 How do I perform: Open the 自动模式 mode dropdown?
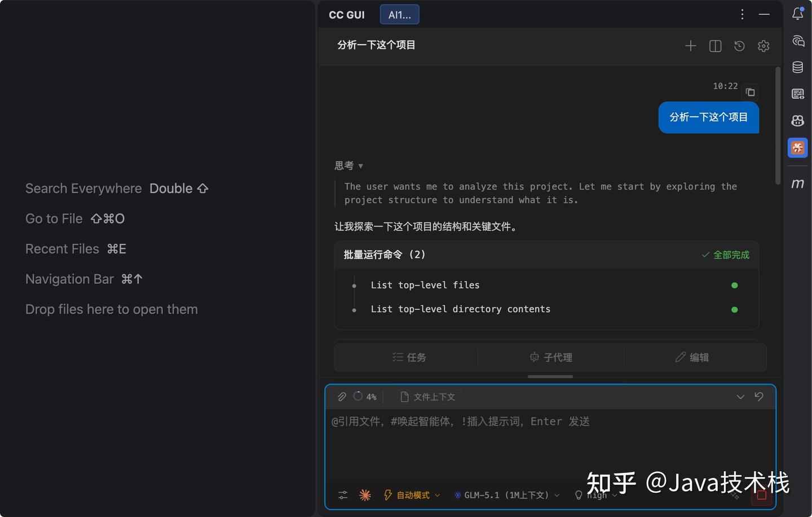pyautogui.click(x=412, y=495)
